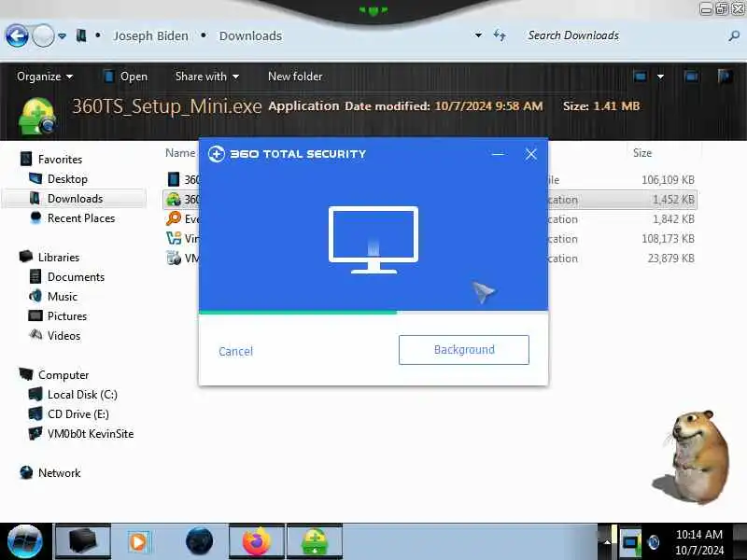This screenshot has height=560, width=747.
Task: Open the address bar history dropdown
Action: tap(478, 35)
